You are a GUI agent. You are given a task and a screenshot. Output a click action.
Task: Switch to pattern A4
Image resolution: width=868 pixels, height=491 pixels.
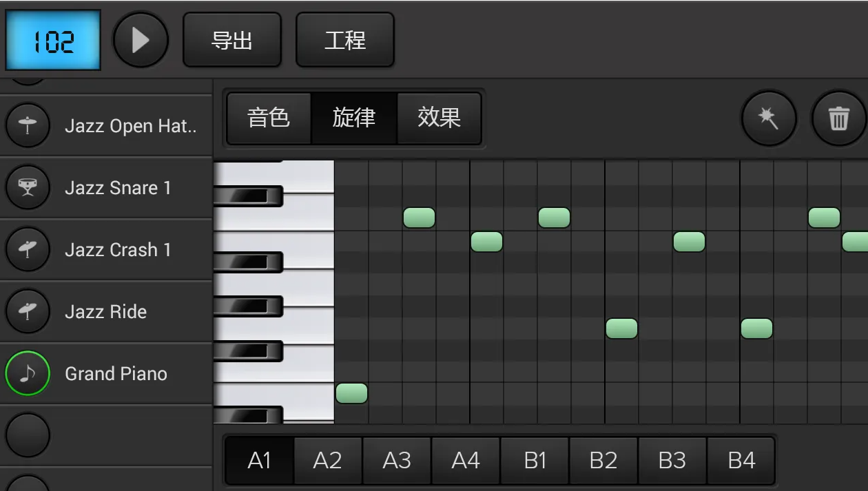click(x=466, y=460)
